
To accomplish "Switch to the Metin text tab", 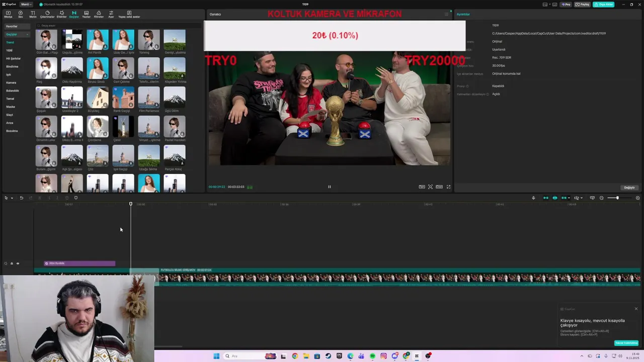I will [33, 14].
